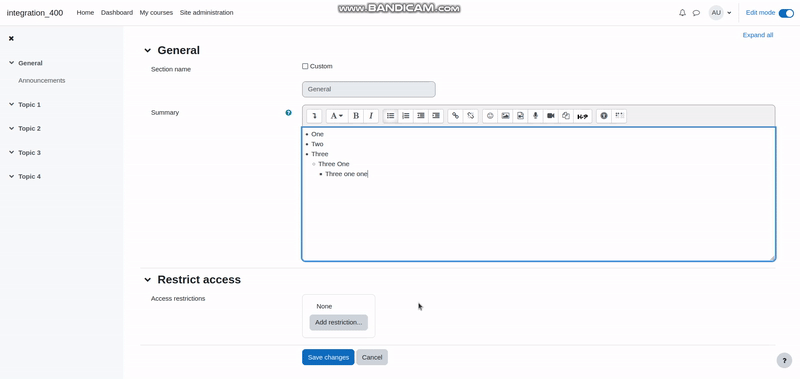Toggle unordered bullet list
The image size is (800, 379).
pyautogui.click(x=390, y=116)
